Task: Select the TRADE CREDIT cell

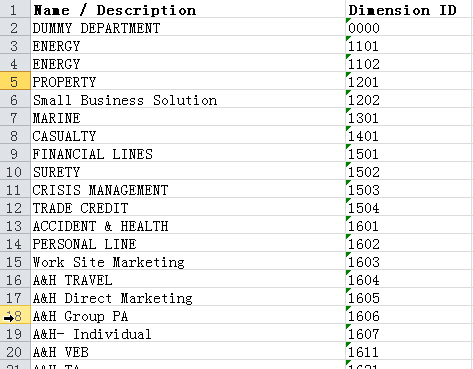Action: (188, 208)
